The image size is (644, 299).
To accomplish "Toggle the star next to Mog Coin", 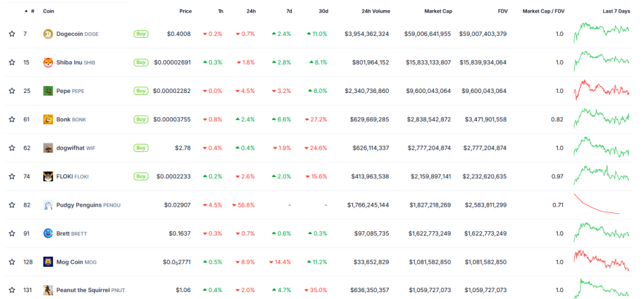I will point(12,262).
